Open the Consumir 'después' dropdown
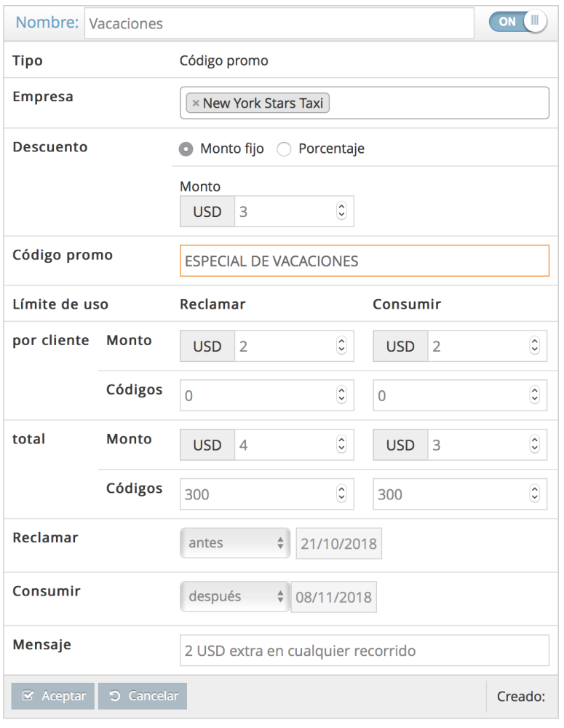The width and height of the screenshot is (564, 728). click(x=235, y=597)
